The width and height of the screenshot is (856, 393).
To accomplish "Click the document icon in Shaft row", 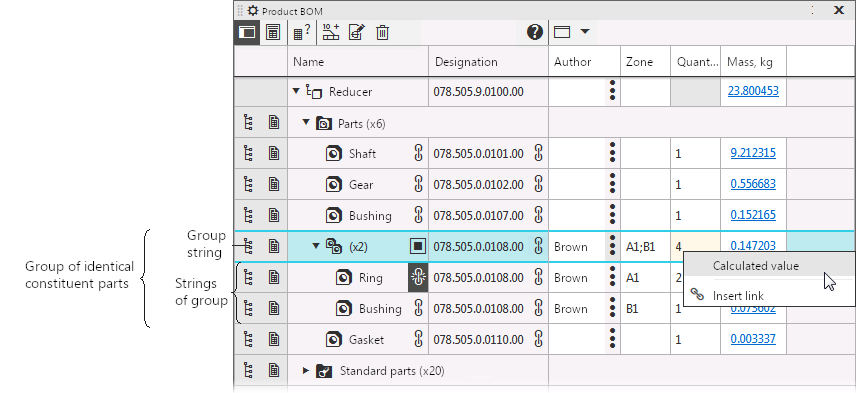I will [274, 153].
